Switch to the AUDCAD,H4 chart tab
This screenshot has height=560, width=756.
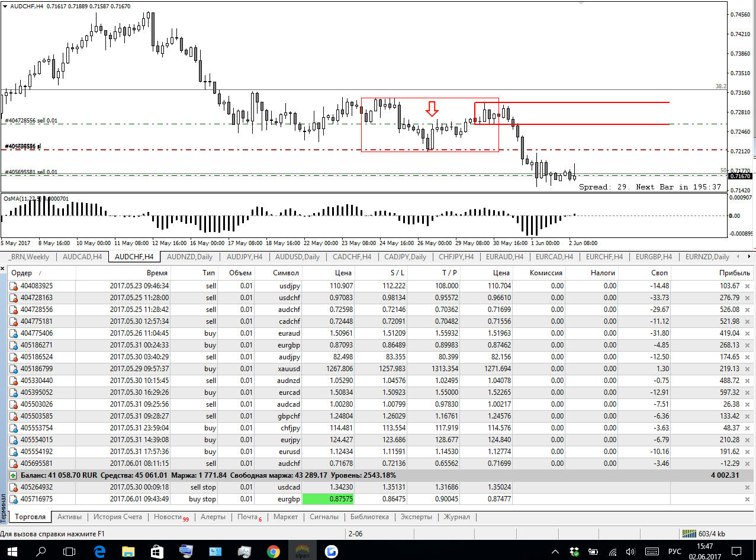tap(82, 257)
